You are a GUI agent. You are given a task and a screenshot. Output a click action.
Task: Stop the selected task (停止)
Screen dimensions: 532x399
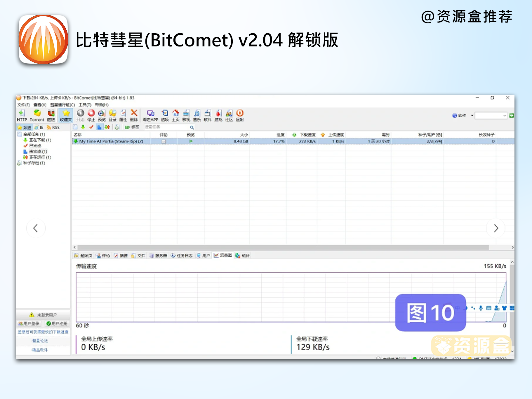[91, 115]
